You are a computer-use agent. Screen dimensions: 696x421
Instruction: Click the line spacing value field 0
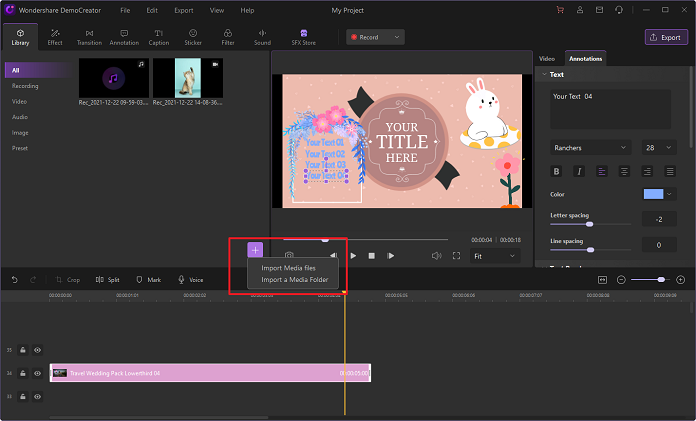point(659,245)
